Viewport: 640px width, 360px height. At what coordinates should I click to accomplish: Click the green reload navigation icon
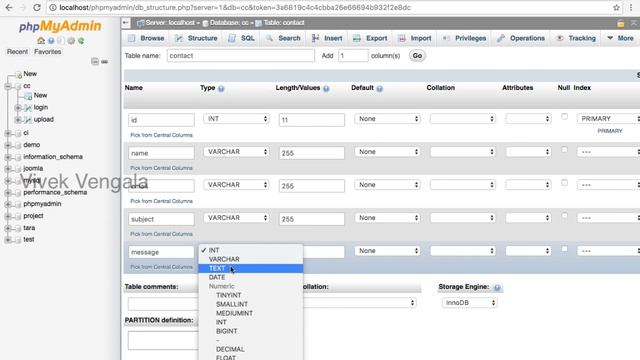pos(81,40)
